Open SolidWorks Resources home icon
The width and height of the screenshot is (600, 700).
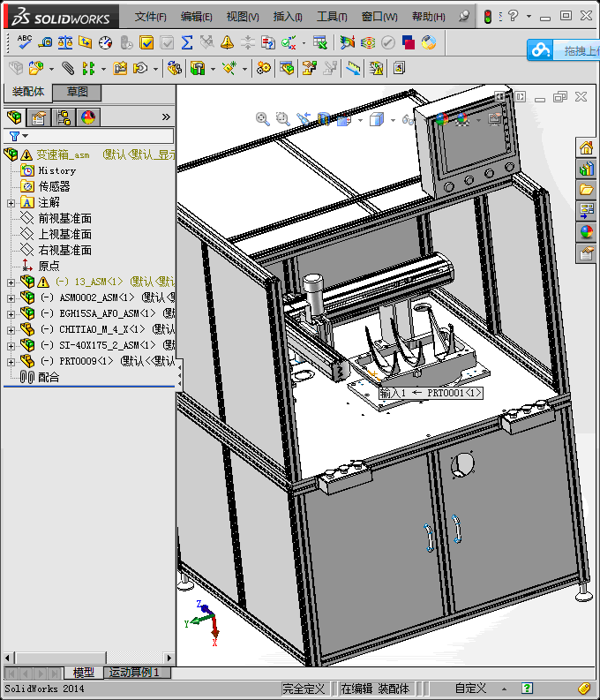click(x=586, y=147)
